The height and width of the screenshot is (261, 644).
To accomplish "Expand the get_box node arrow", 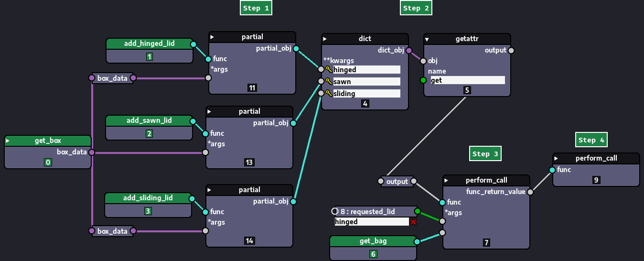I will click(x=8, y=141).
